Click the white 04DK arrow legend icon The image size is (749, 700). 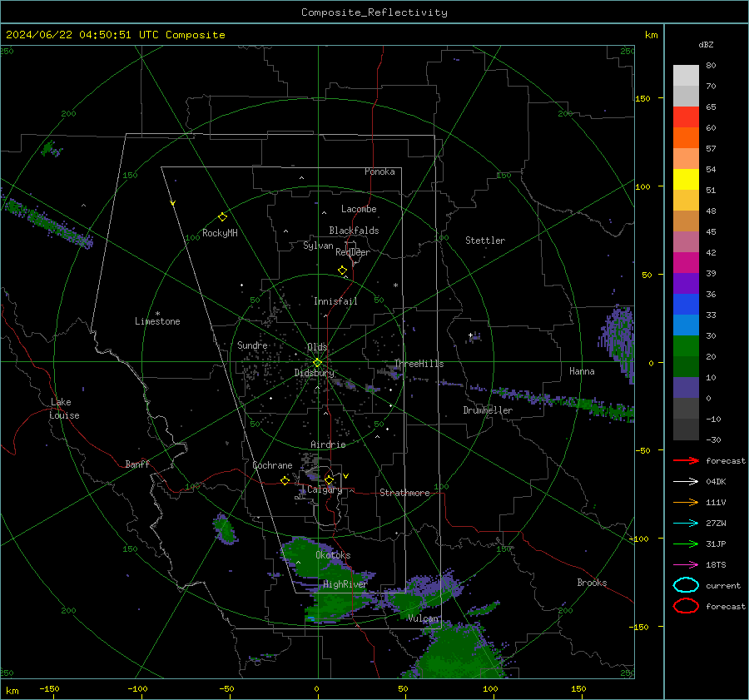coord(686,482)
